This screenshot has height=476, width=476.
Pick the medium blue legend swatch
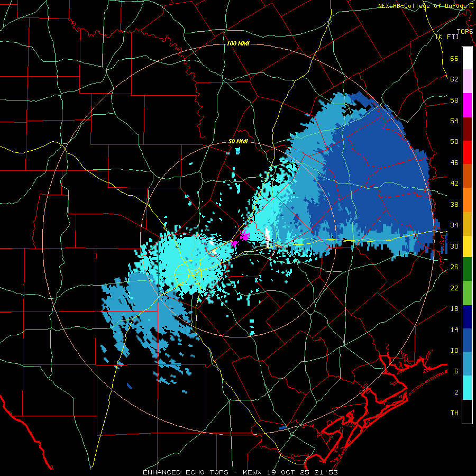tap(467, 340)
